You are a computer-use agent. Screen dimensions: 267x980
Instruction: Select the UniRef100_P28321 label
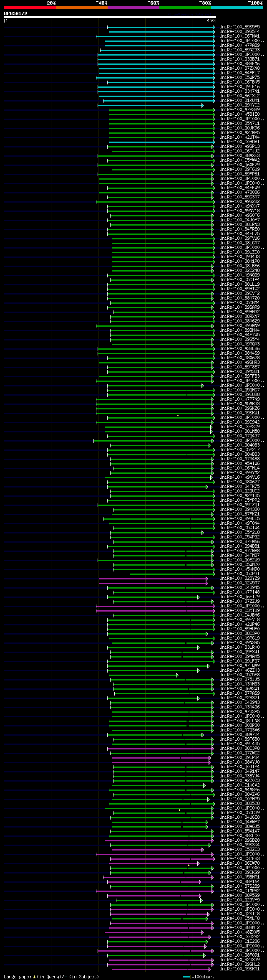(239, 698)
